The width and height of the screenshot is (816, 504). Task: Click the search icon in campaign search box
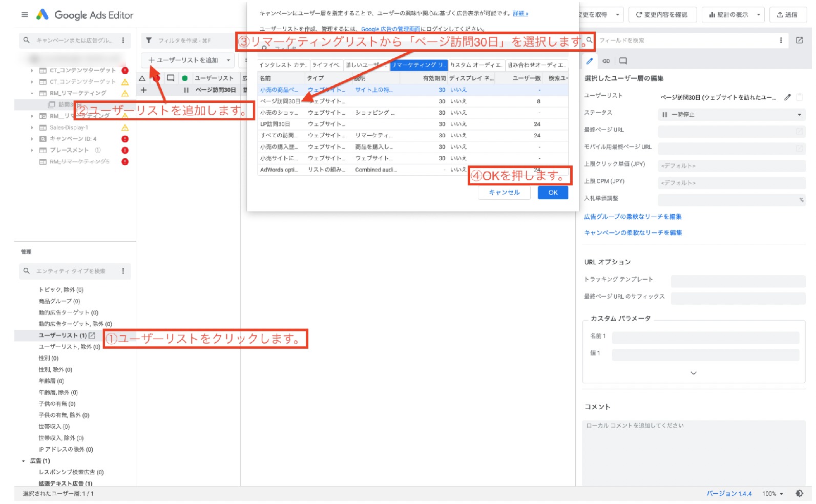pyautogui.click(x=27, y=40)
